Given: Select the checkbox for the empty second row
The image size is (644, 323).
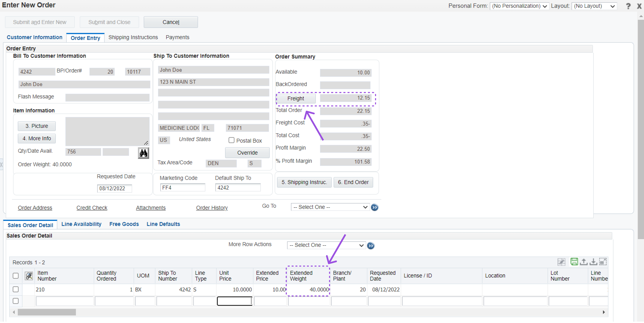Looking at the screenshot, I should coord(16,301).
